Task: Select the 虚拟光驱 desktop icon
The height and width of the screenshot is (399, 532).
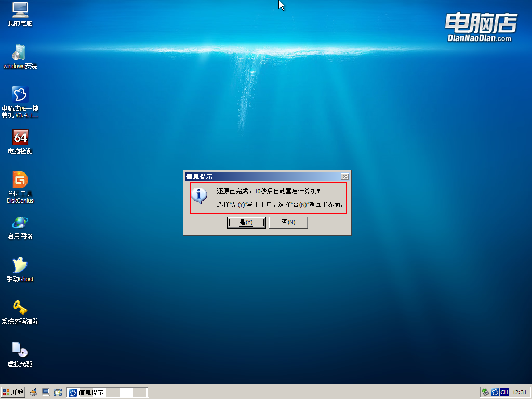Action: click(x=20, y=350)
